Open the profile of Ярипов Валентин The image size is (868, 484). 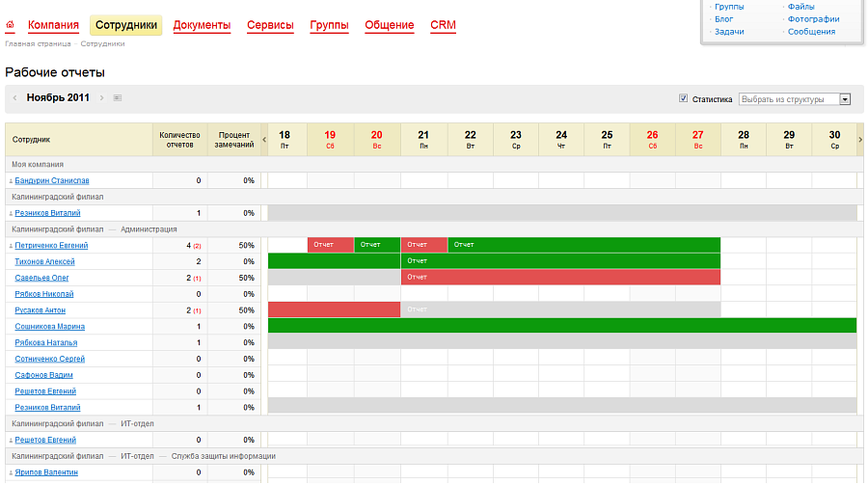tap(46, 472)
